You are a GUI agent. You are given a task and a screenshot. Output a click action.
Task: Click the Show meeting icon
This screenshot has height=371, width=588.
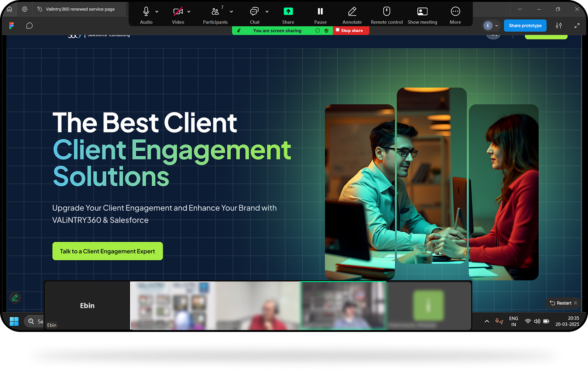[x=422, y=11]
